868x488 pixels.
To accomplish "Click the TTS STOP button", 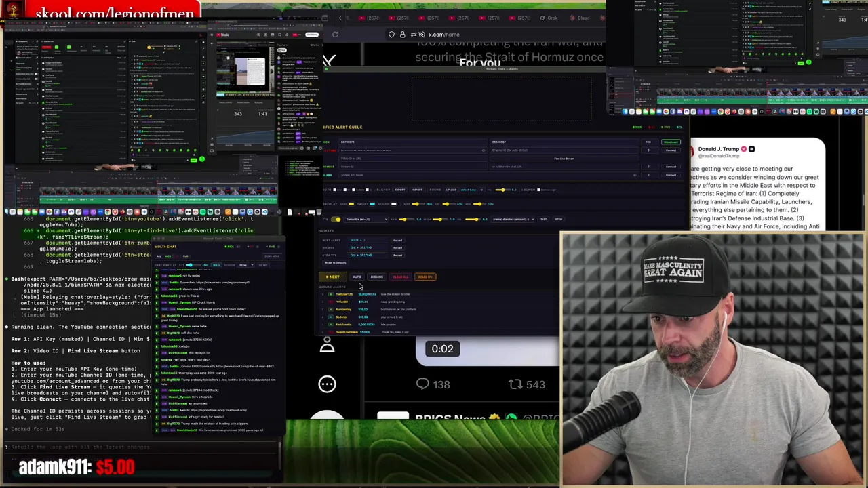I will click(x=559, y=219).
